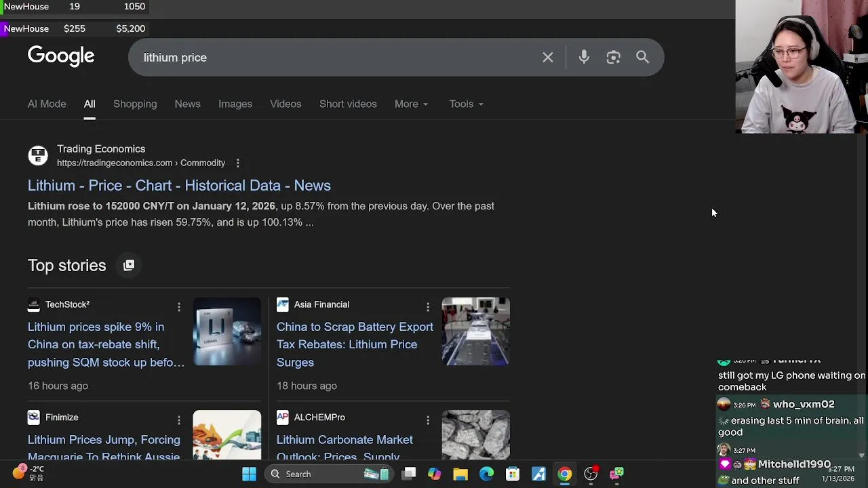Viewport: 868px width, 488px height.
Task: Start voice search with the microphone icon
Action: coord(584,58)
